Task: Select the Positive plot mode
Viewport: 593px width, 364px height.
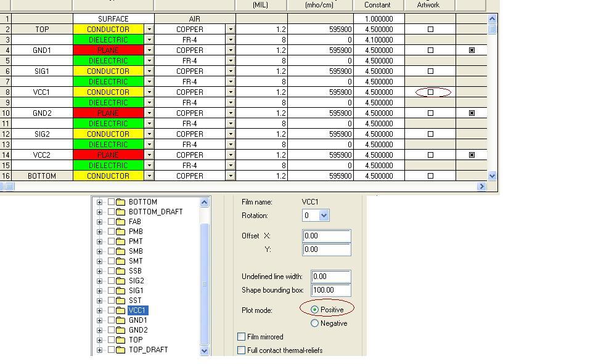Action: click(x=315, y=310)
